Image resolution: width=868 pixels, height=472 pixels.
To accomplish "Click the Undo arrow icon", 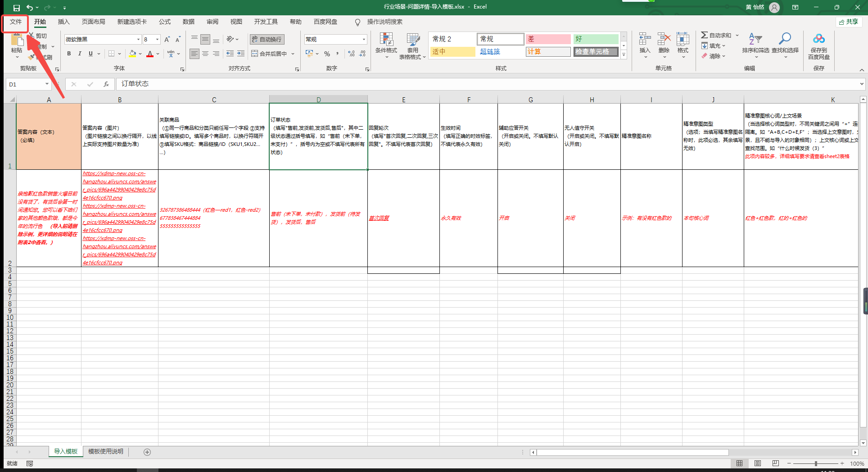I will tap(30, 8).
